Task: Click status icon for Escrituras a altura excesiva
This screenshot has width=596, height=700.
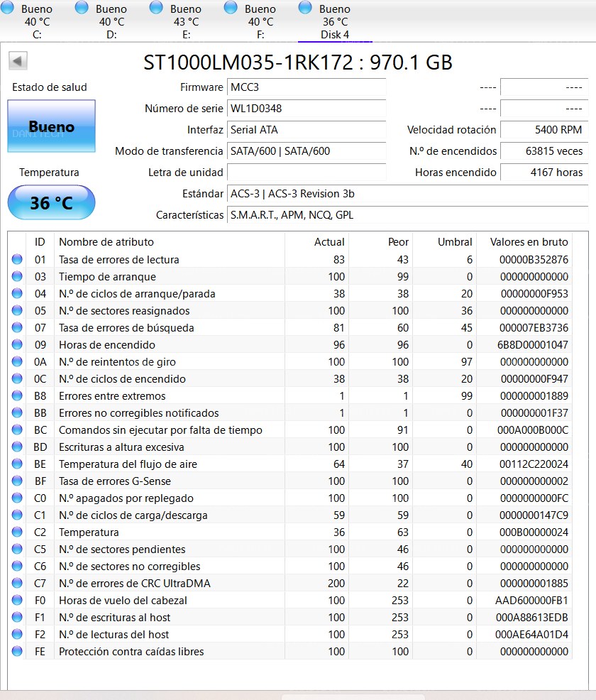Action: (x=17, y=447)
